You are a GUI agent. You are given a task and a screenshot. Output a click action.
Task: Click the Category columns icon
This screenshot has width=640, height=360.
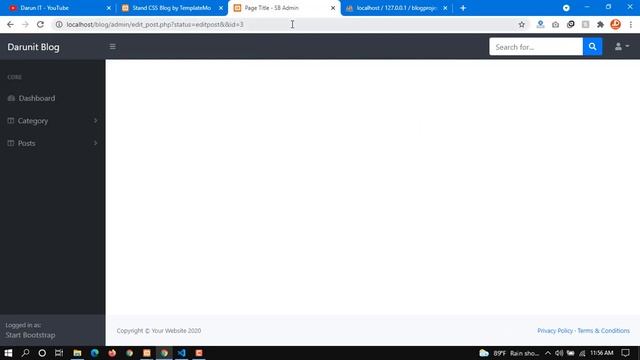11,121
